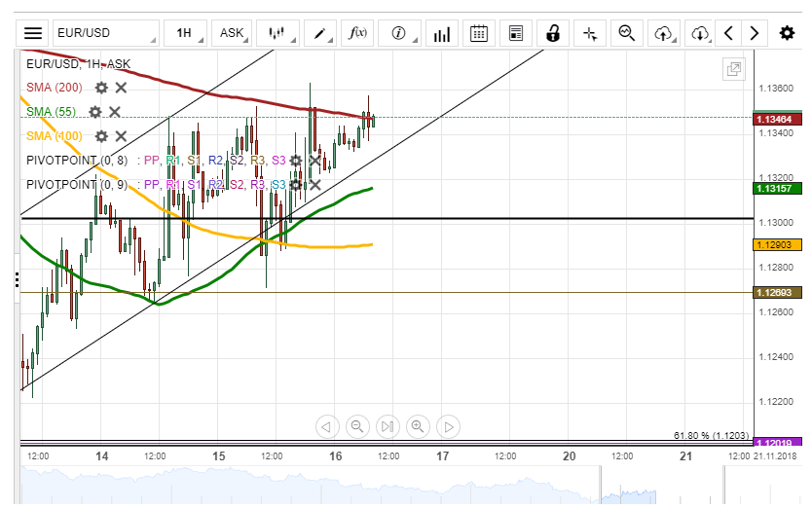This screenshot has height=509, width=812.
Task: Toggle the chart lock icon
Action: [553, 34]
